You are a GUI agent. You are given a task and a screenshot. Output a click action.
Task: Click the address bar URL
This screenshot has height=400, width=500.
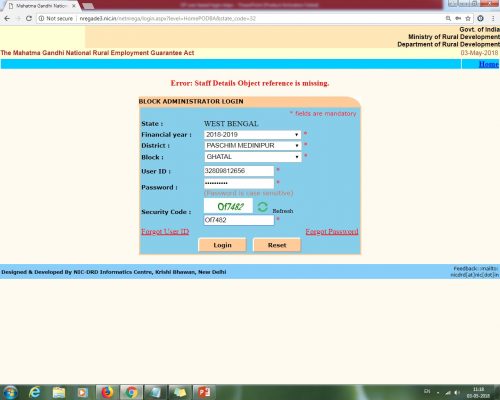168,19
